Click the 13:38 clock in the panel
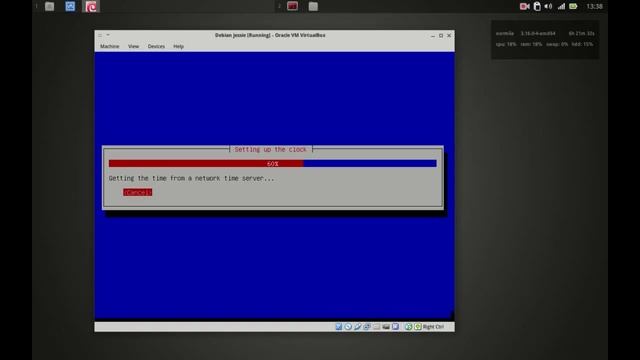The height and width of the screenshot is (360, 640). coord(594,6)
